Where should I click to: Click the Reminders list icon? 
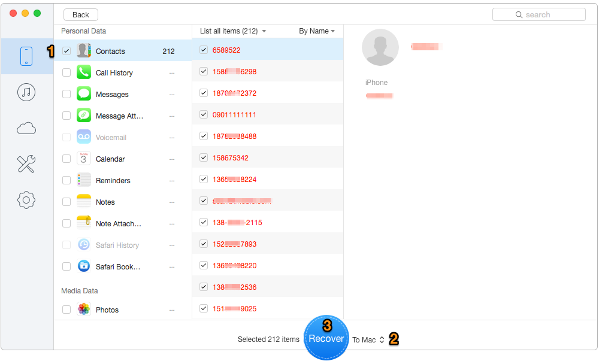[x=84, y=180]
